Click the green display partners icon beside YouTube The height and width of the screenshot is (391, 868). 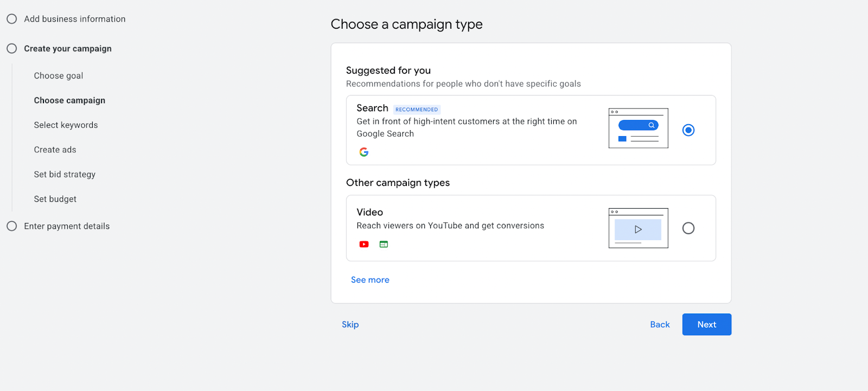coord(384,244)
